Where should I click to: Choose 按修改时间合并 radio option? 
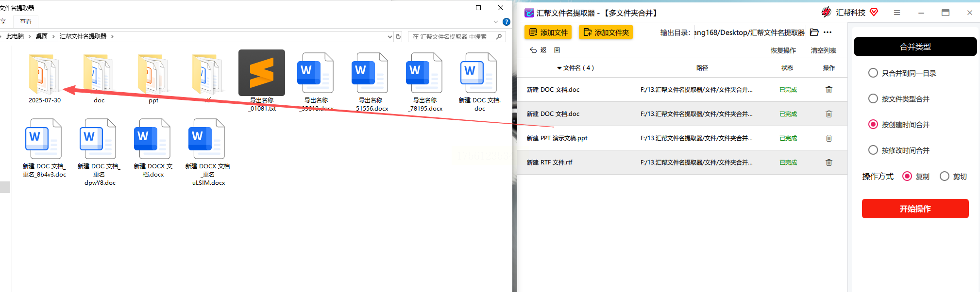pos(873,150)
